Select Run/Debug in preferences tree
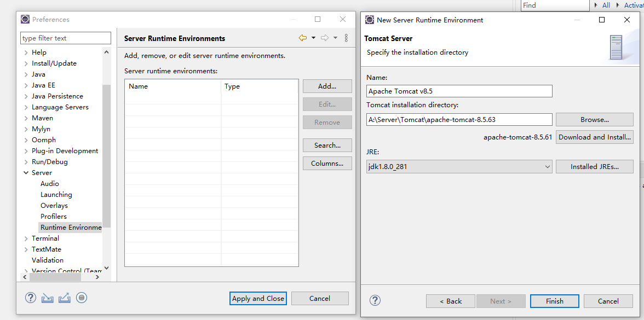 [x=50, y=162]
